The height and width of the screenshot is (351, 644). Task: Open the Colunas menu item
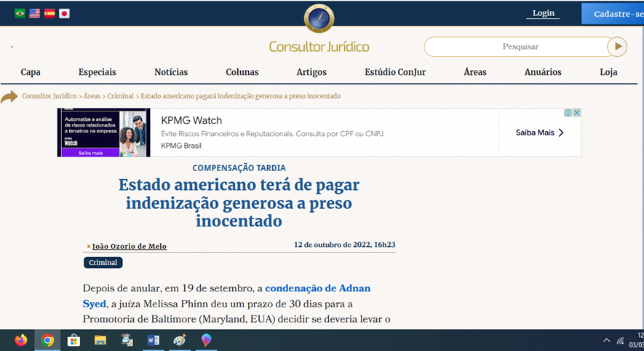[242, 72]
